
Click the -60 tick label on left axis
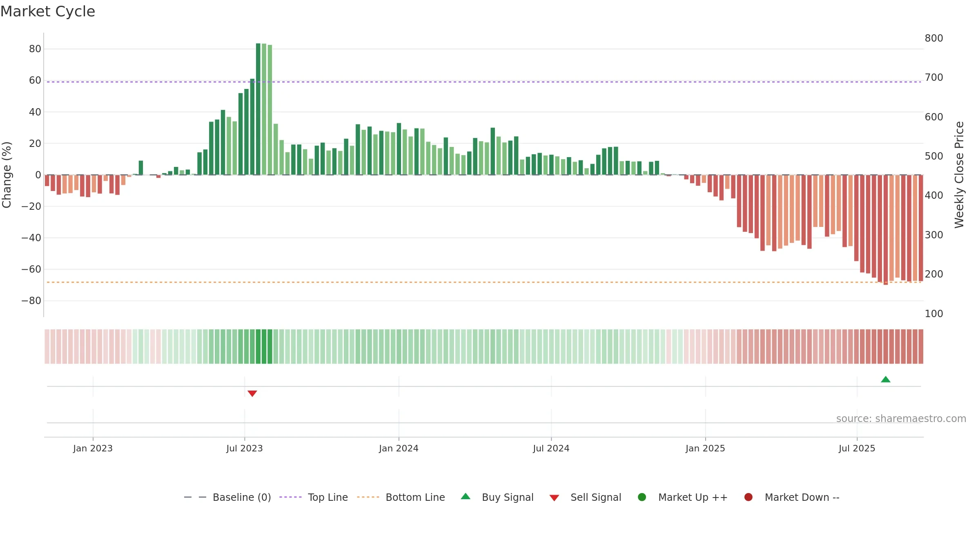[31, 269]
